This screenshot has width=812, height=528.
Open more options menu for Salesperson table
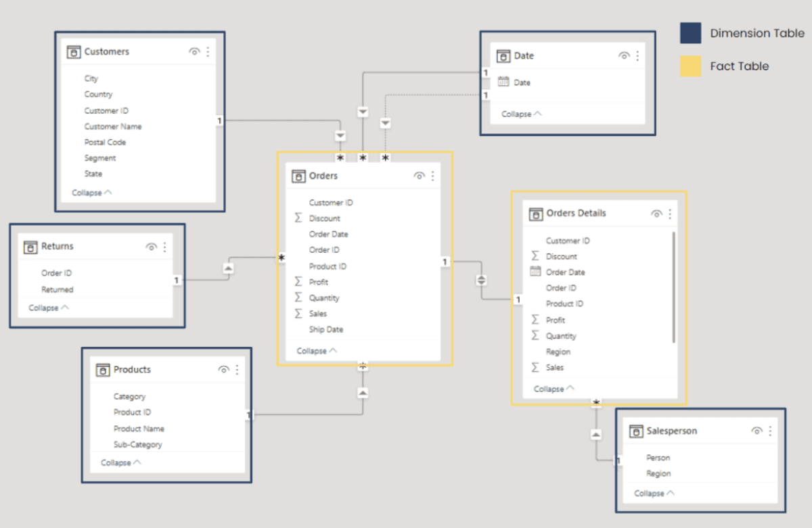tap(770, 431)
